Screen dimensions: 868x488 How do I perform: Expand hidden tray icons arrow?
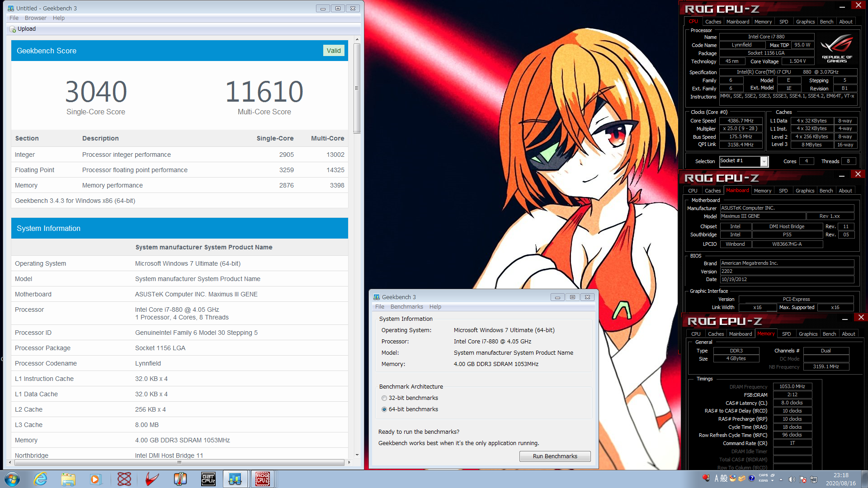[781, 479]
